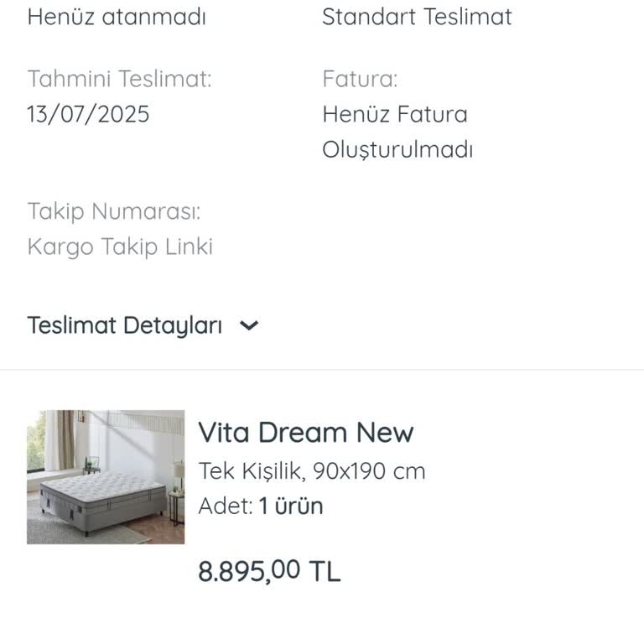This screenshot has width=644, height=644.
Task: Click the Tek Kişilik size option text
Action: (251, 471)
